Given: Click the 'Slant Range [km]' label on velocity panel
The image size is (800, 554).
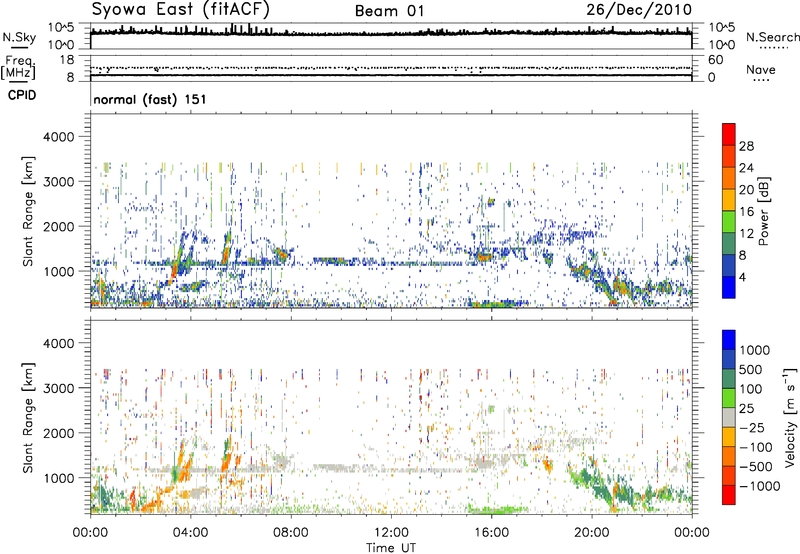Looking at the screenshot, I should click(x=28, y=418).
